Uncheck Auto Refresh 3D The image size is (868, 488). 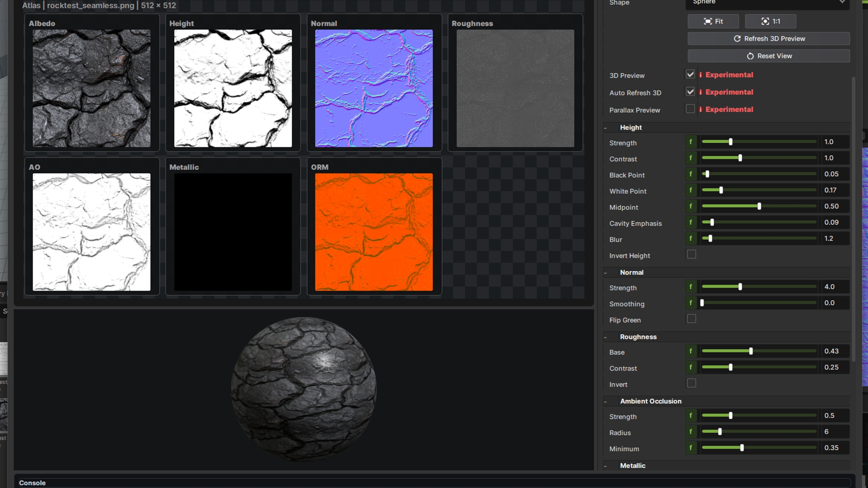coord(690,92)
